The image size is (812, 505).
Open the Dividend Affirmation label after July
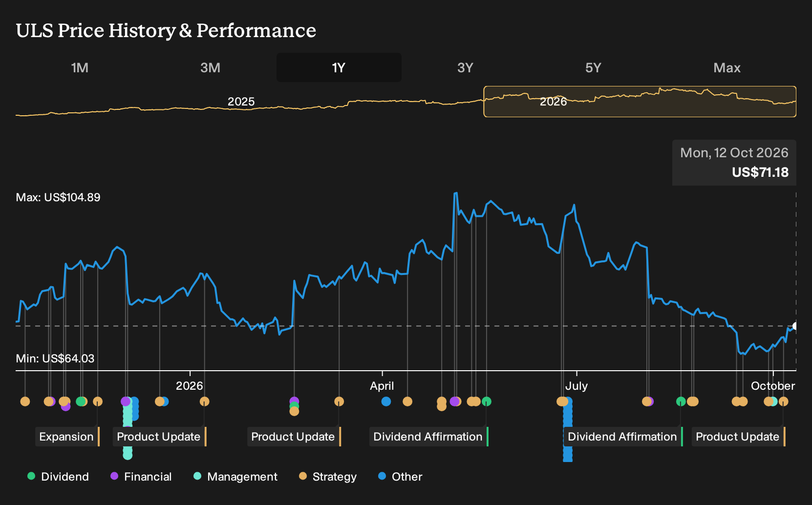pos(623,437)
